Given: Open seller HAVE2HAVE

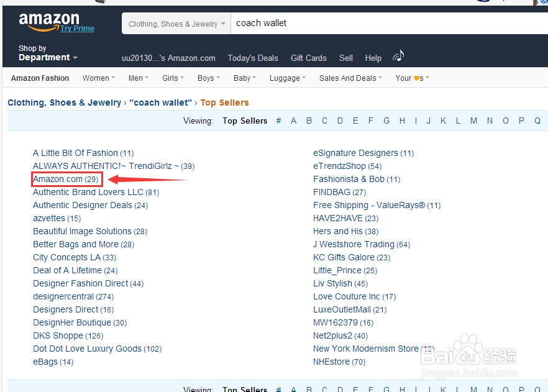Looking at the screenshot, I should pos(346,218).
